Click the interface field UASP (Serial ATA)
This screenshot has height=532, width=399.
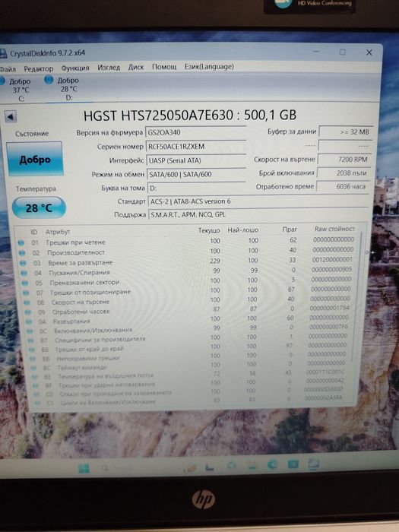coord(196,160)
